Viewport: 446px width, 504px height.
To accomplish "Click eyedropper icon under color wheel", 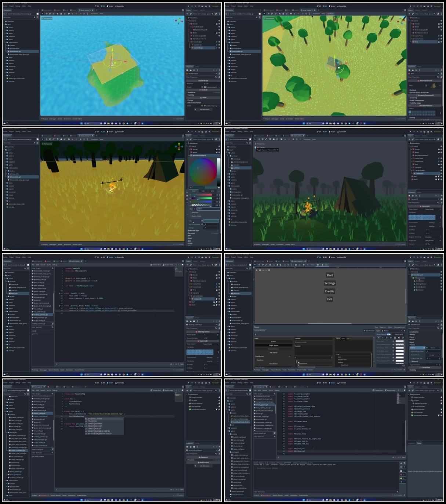I will coord(191,188).
